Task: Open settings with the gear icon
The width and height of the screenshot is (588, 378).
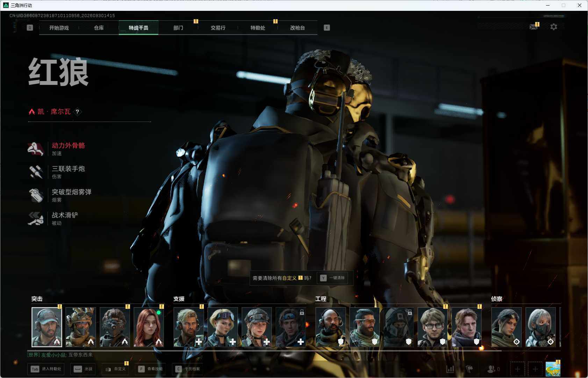Action: click(554, 27)
